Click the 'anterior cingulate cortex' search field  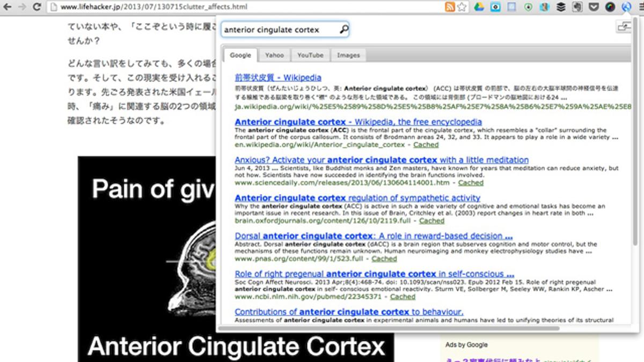point(280,29)
